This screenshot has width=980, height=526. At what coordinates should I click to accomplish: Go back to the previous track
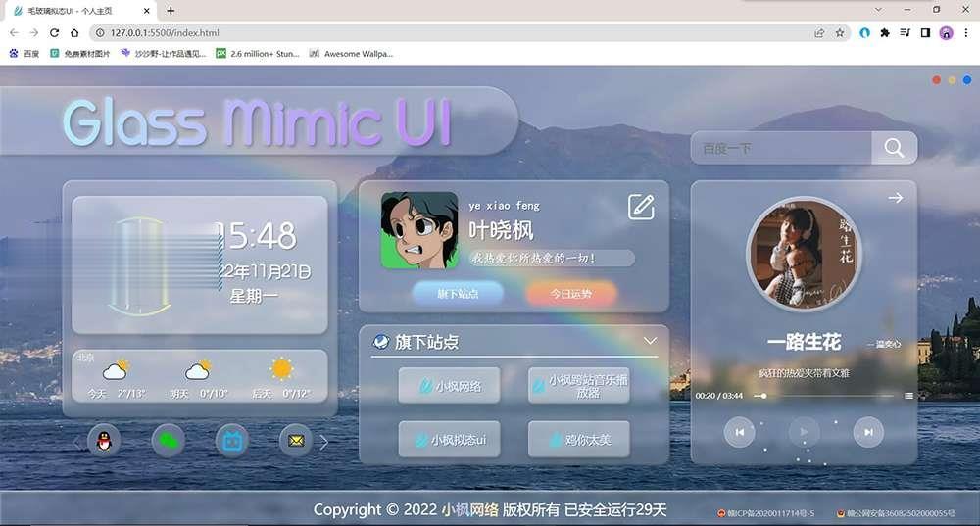740,431
